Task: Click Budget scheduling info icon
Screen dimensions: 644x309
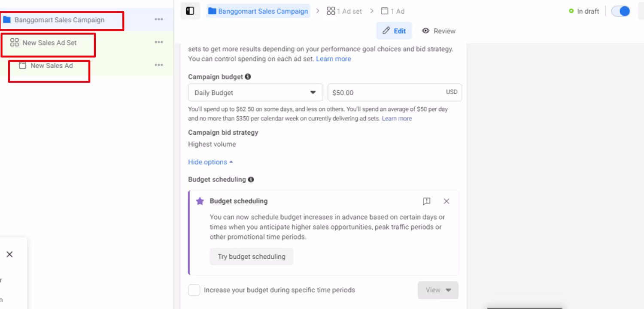Action: click(x=251, y=179)
